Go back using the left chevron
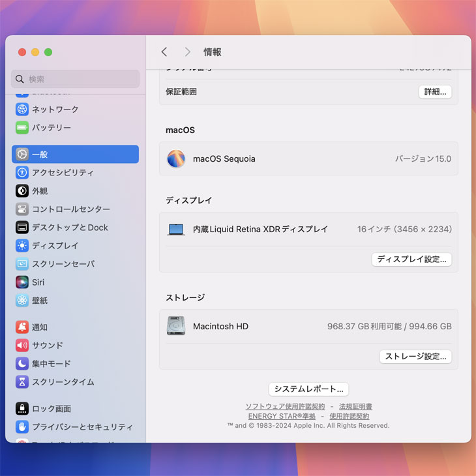Viewport: 476px width, 476px height. click(164, 52)
